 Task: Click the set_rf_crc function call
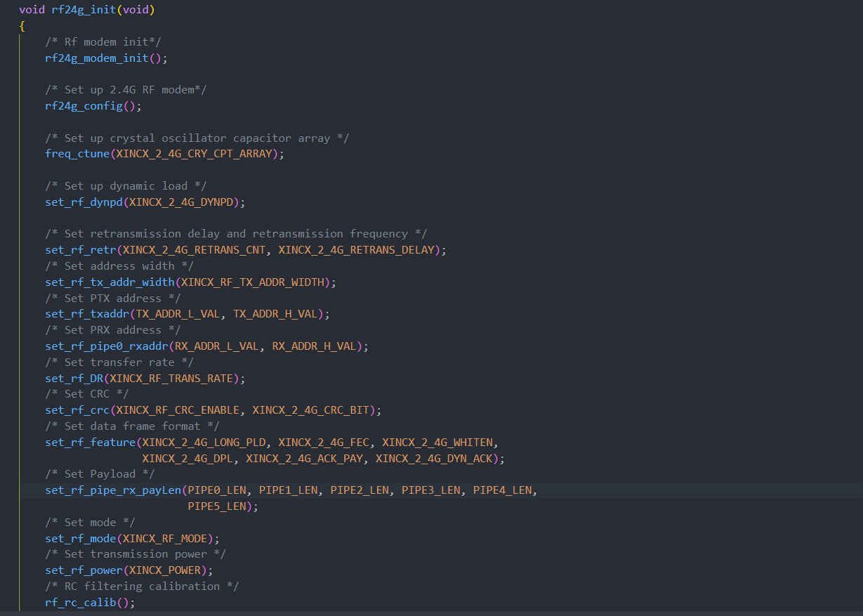pyautogui.click(x=78, y=410)
